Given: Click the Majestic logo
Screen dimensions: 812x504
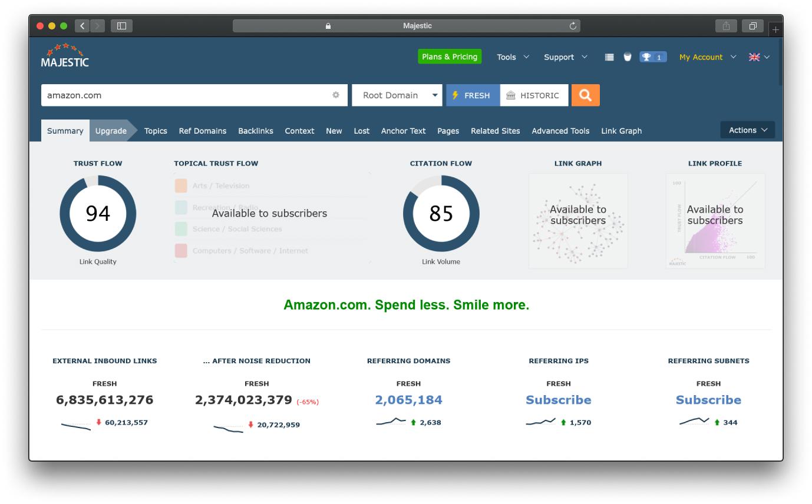Looking at the screenshot, I should tap(65, 56).
